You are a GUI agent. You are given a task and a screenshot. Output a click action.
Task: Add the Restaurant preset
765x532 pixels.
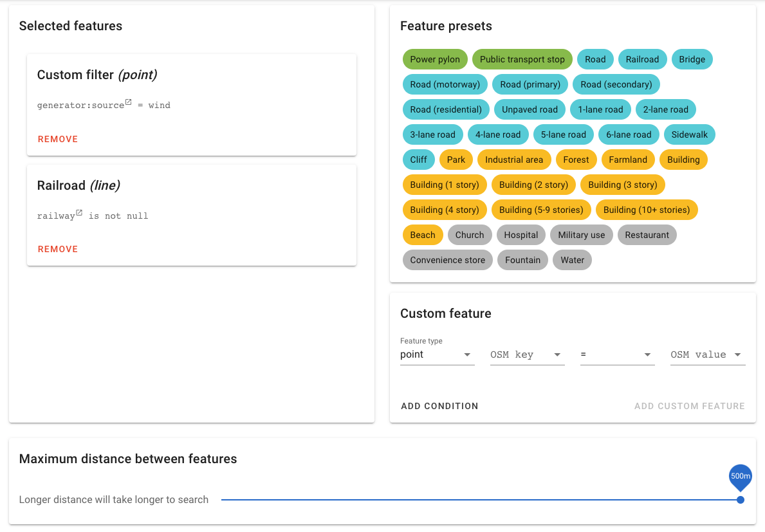click(x=647, y=235)
